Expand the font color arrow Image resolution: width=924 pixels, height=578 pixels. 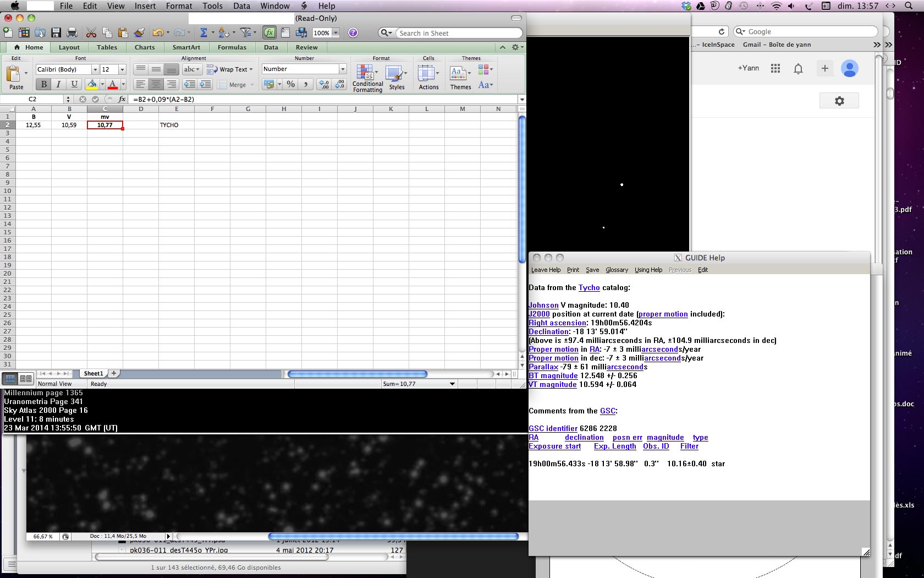pyautogui.click(x=123, y=84)
